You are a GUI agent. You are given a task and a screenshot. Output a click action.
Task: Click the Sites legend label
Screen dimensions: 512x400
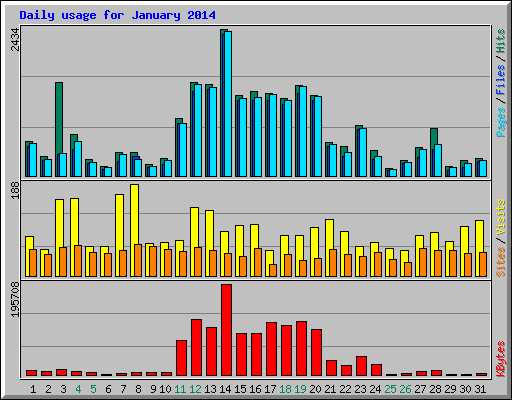[501, 262]
